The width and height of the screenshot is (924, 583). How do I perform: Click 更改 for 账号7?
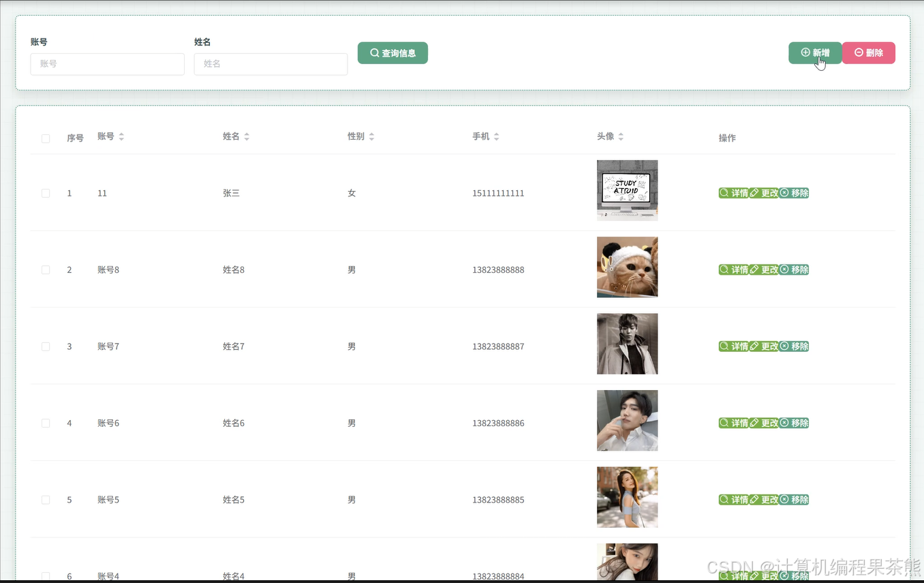pos(764,346)
